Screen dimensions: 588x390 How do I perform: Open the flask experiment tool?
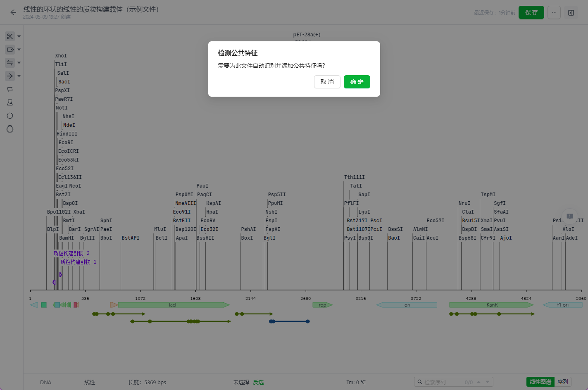tap(10, 102)
